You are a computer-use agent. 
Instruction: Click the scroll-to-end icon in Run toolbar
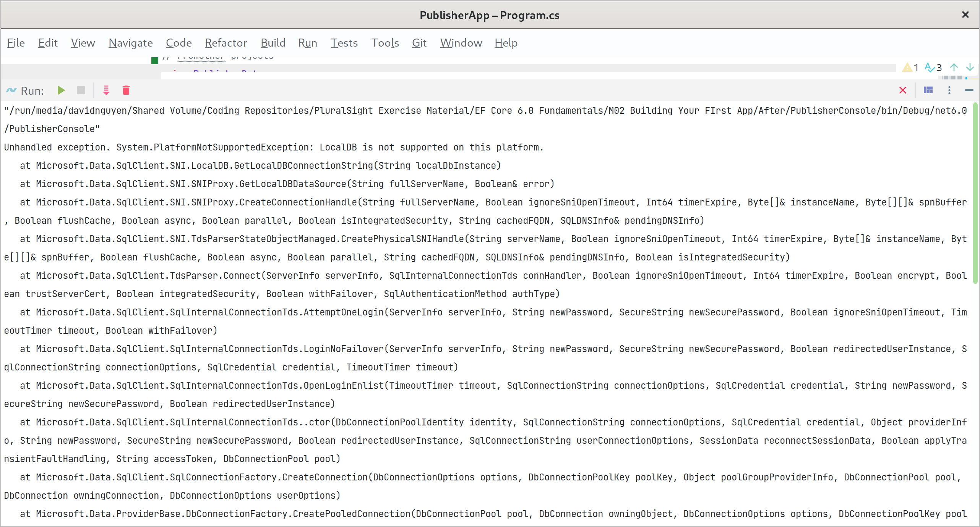(x=106, y=91)
